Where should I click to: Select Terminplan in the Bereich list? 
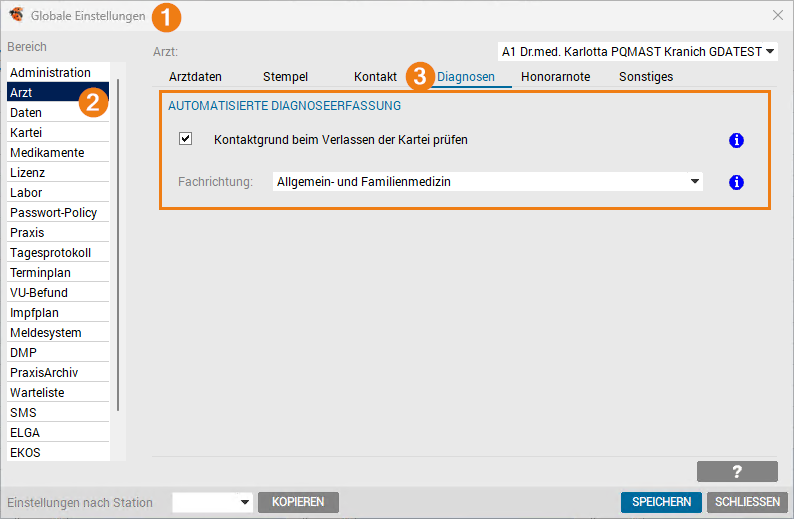[x=40, y=273]
